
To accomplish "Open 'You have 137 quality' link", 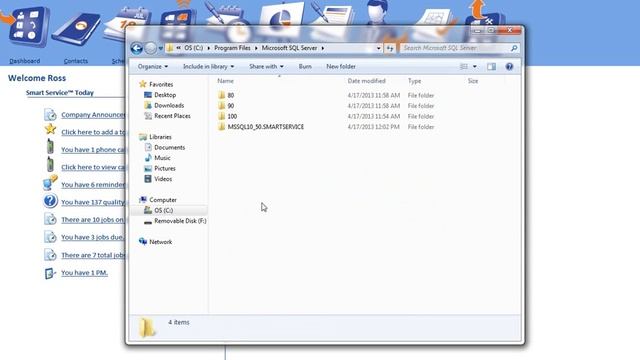I will coord(93,202).
